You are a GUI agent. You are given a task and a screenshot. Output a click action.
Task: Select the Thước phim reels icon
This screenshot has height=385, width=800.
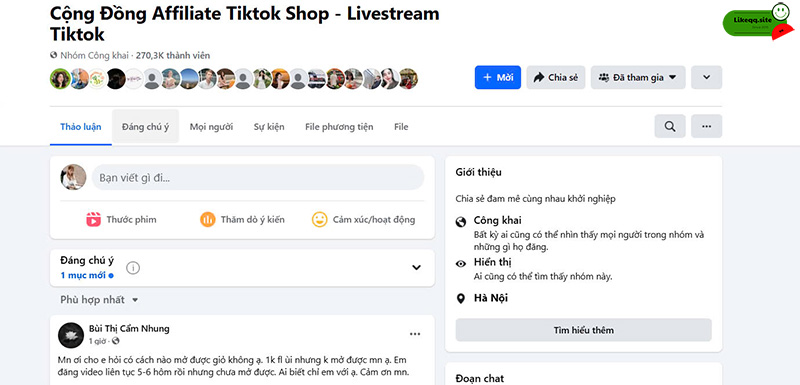(x=93, y=219)
